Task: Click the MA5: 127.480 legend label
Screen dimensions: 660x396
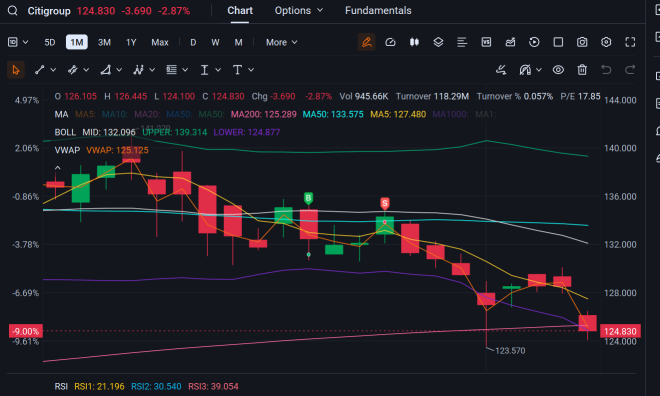Action: pos(398,114)
